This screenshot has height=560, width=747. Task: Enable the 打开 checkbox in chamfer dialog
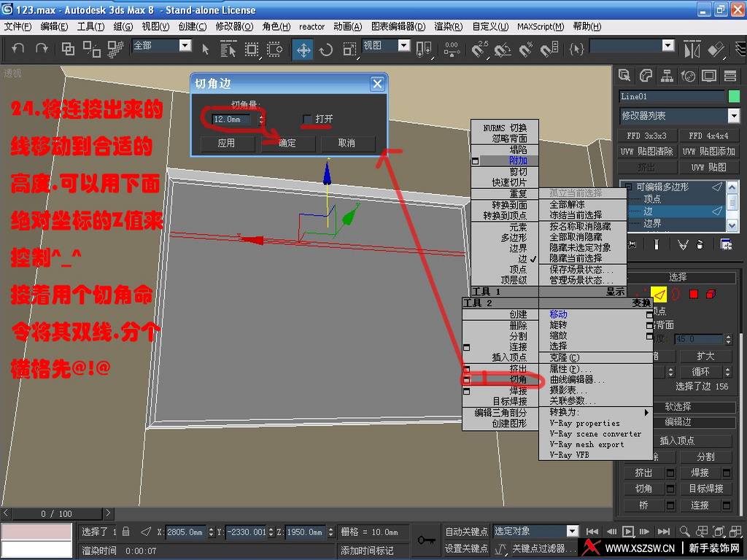tap(308, 119)
